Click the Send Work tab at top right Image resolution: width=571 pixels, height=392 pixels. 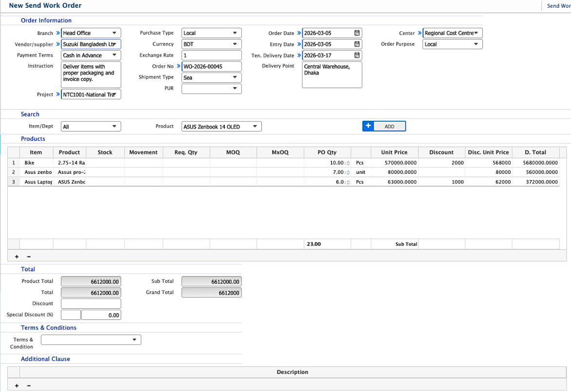[558, 6]
